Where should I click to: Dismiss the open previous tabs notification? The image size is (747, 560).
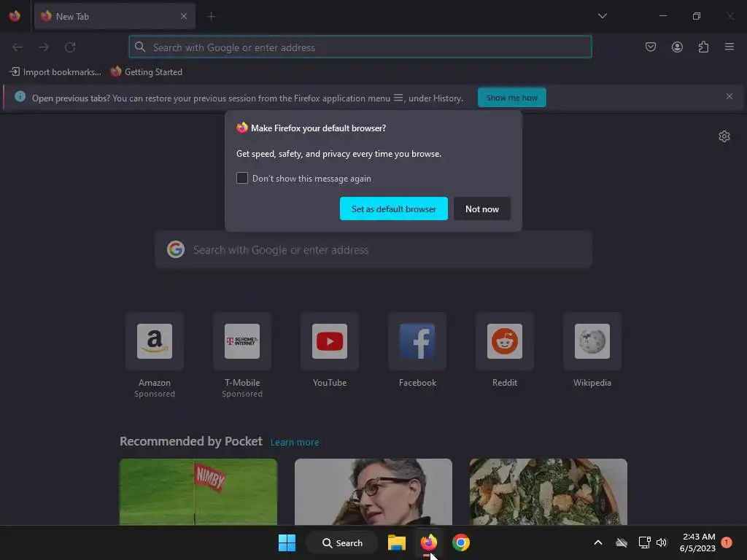coord(729,97)
